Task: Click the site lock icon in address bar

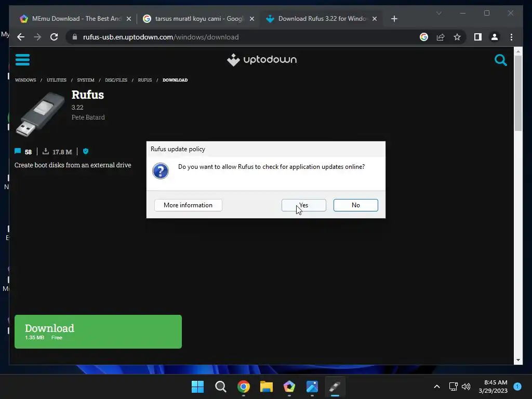Action: coord(75,37)
